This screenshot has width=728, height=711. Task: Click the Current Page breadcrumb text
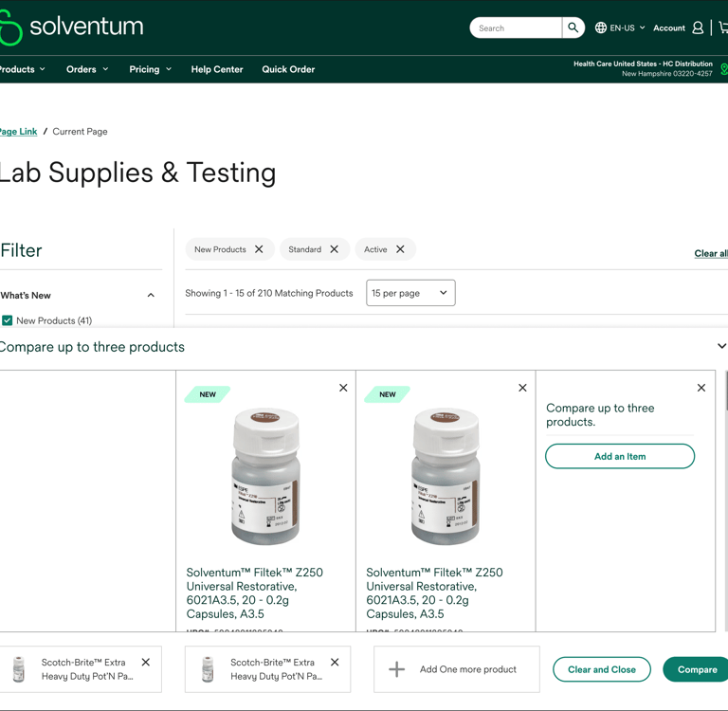[x=80, y=132]
